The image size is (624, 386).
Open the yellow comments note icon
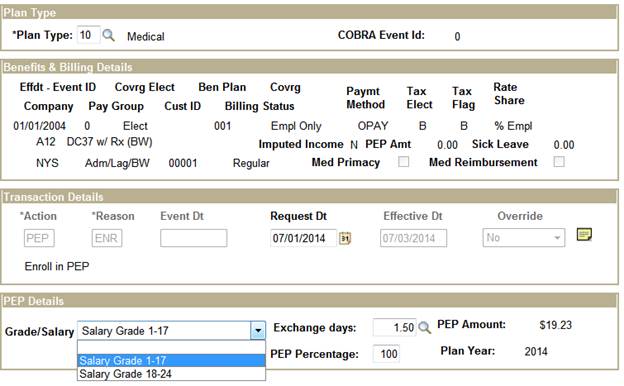[584, 235]
